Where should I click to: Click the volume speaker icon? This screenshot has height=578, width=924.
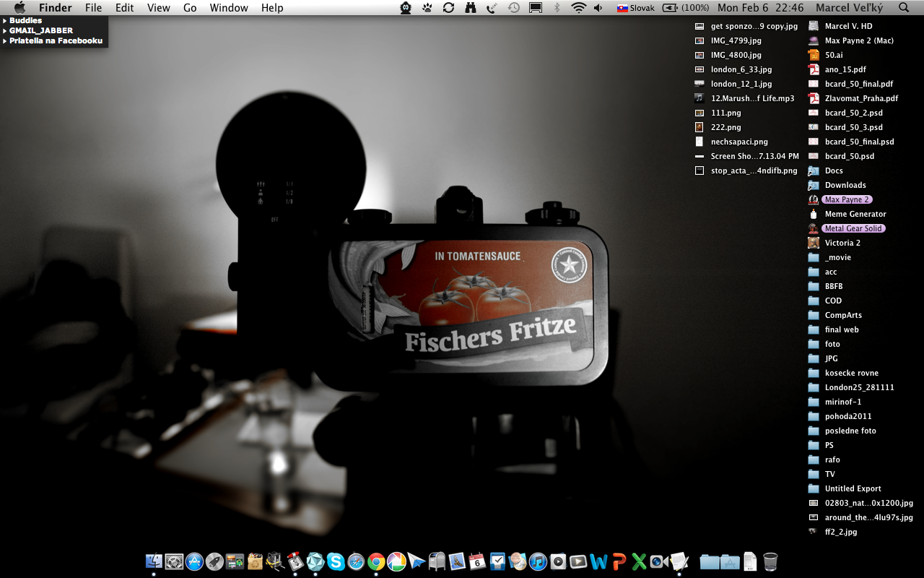click(x=598, y=8)
